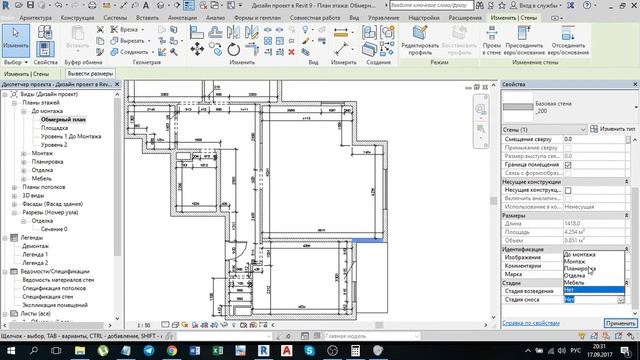Click Attach top/base (Присоединить) icon
This screenshot has height=360, width=640.
point(524,33)
